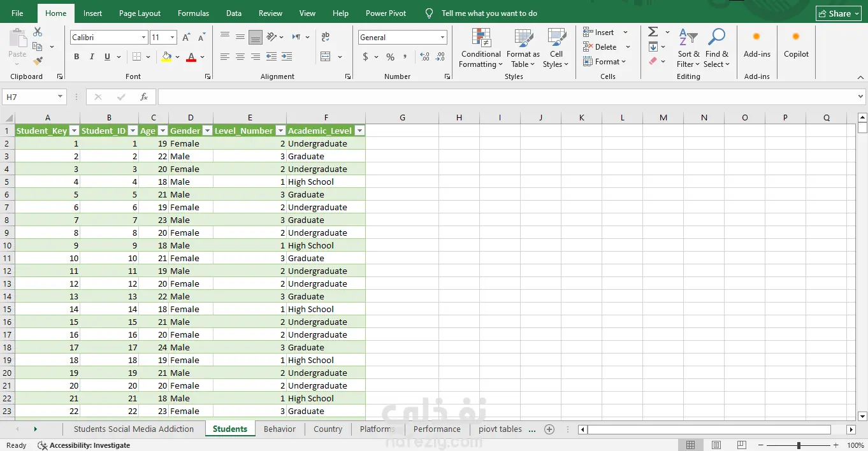
Task: Apply the red Font Color
Action: click(x=191, y=57)
